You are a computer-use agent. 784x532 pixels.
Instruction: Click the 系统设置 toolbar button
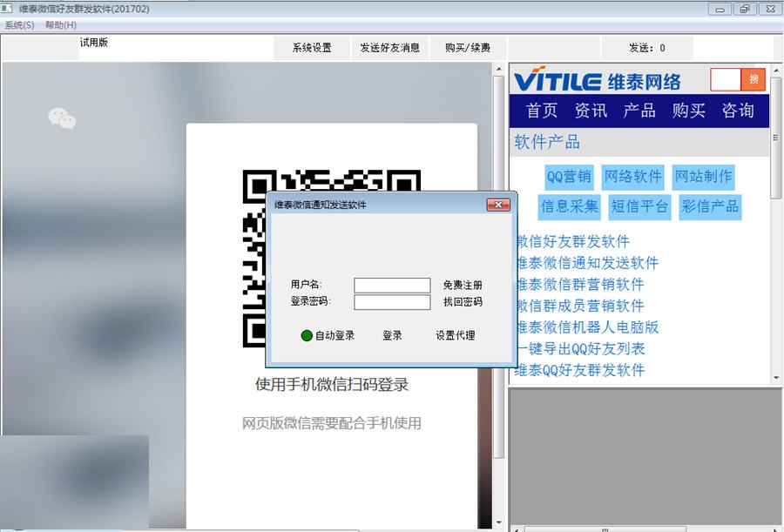pos(312,48)
